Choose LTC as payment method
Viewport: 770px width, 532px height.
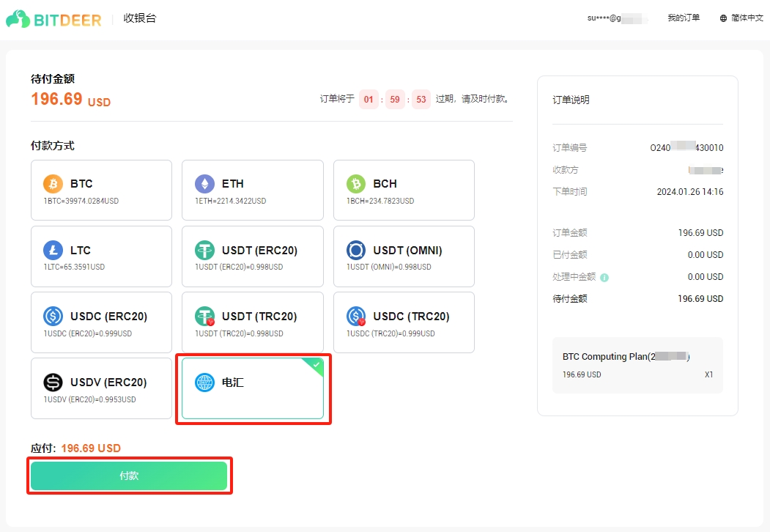101,256
